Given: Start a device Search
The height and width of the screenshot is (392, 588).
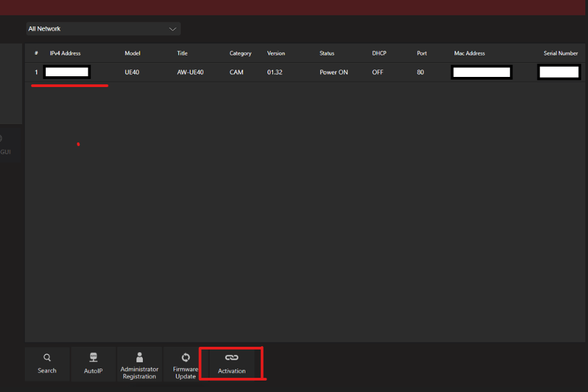Looking at the screenshot, I should tap(47, 364).
